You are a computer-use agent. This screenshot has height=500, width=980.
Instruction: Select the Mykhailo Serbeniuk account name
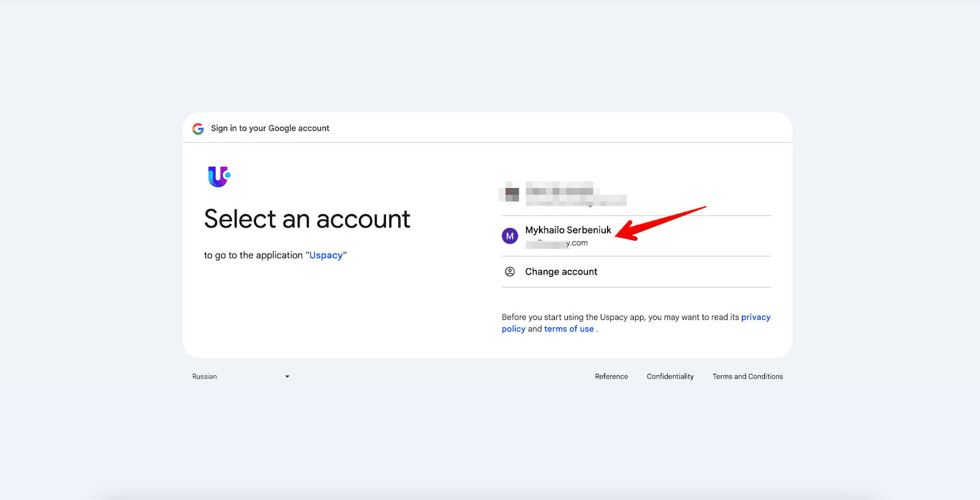tap(568, 230)
